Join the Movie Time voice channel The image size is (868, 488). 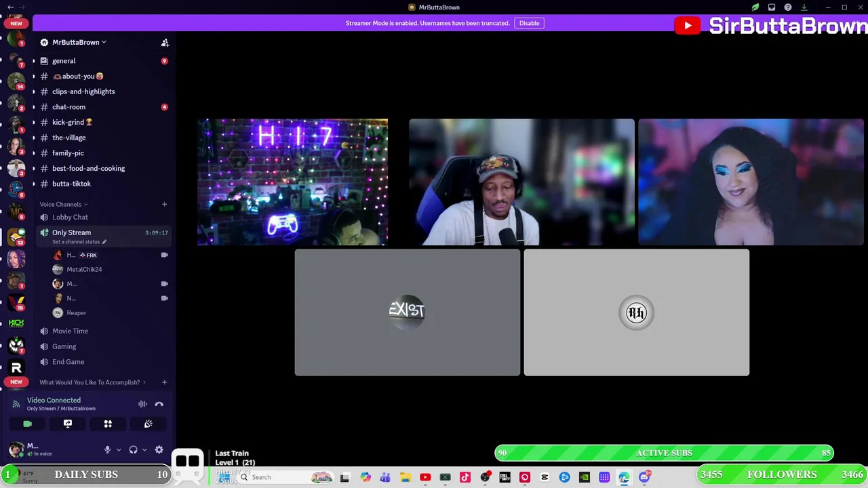(70, 331)
